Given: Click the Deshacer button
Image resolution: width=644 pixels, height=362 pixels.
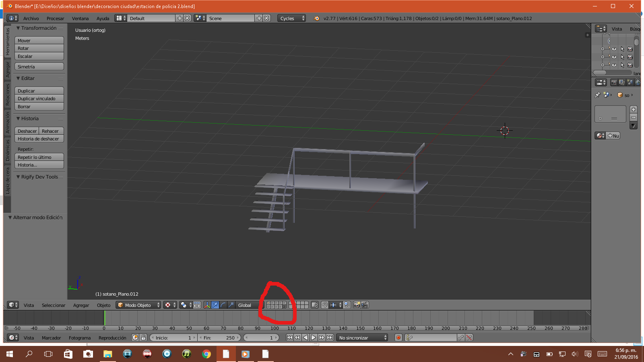Looking at the screenshot, I should [x=27, y=131].
